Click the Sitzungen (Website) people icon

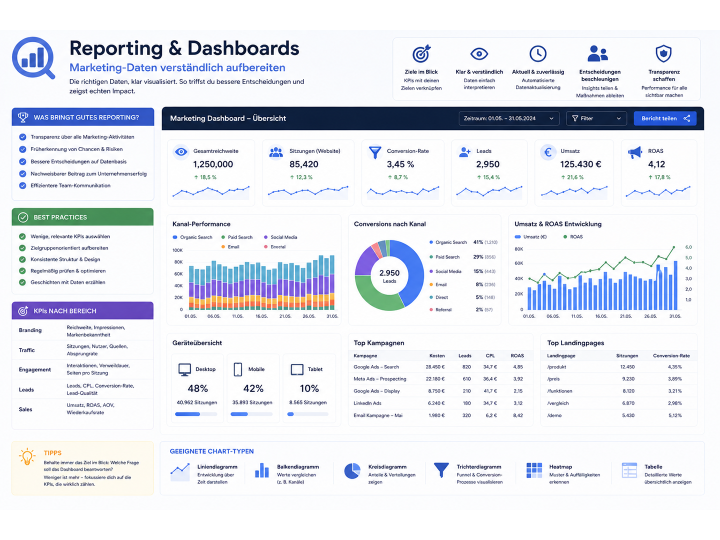tap(276, 152)
